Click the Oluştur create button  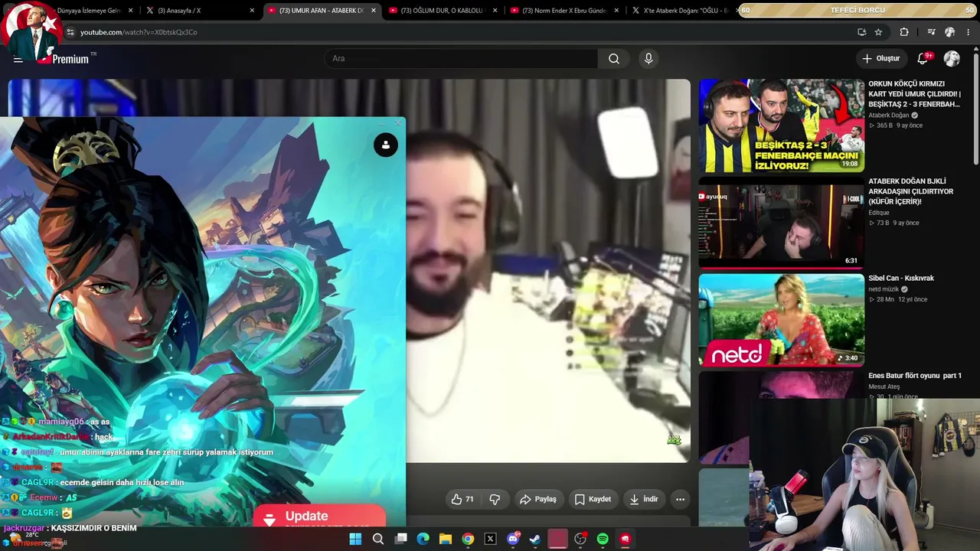[881, 59]
